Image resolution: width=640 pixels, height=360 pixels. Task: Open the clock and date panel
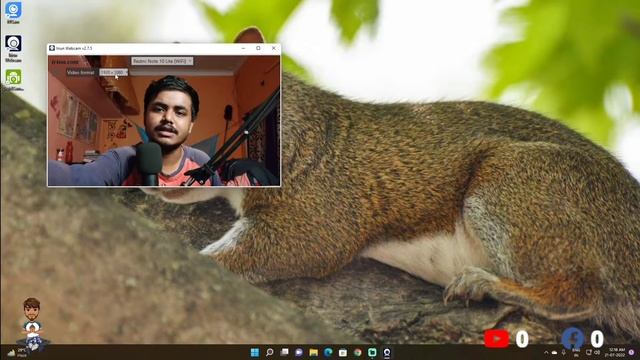[616, 353]
